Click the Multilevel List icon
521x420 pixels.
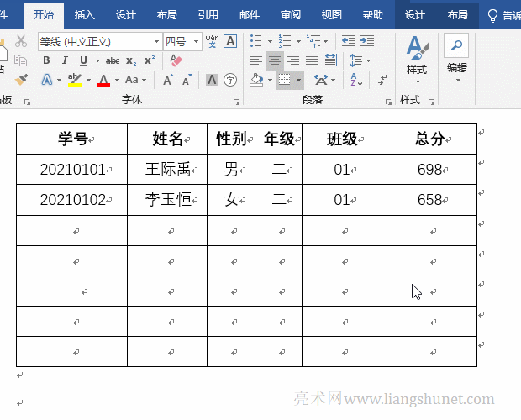(x=313, y=41)
